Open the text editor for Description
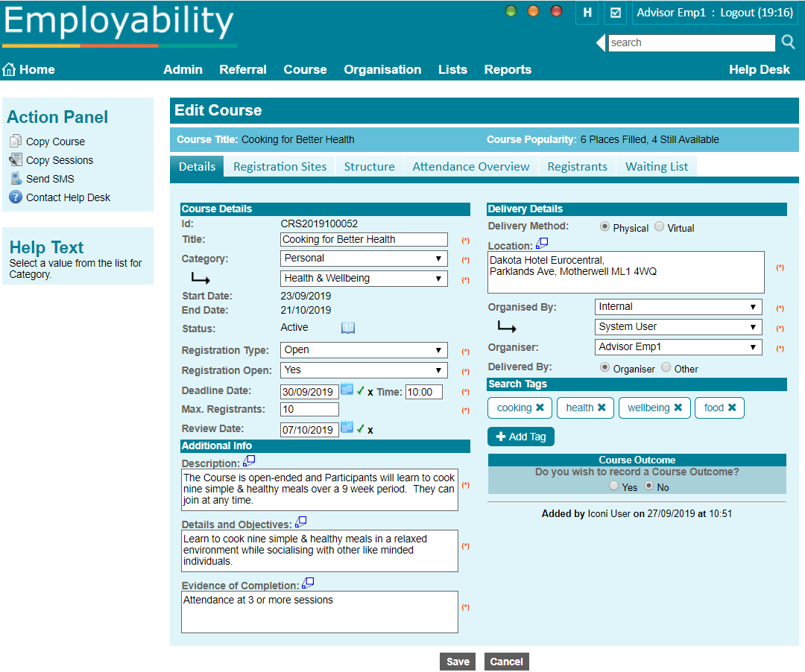The height and width of the screenshot is (672, 805). click(x=249, y=461)
